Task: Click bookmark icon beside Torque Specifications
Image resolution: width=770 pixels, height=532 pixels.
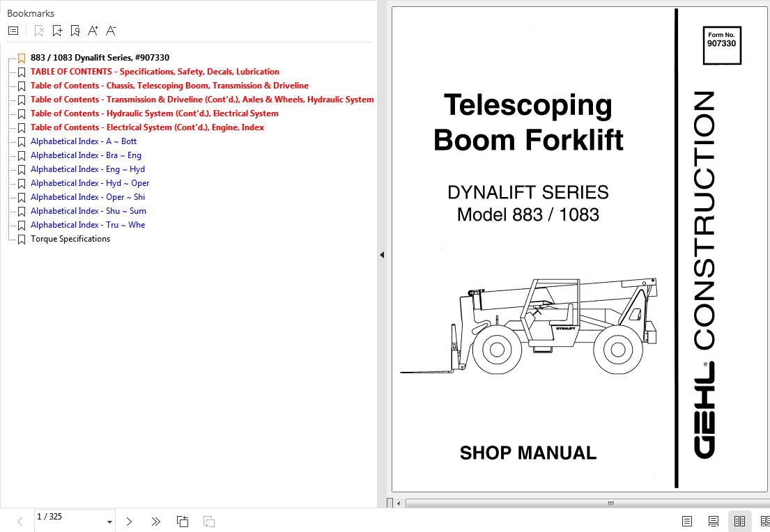Action: 22,240
